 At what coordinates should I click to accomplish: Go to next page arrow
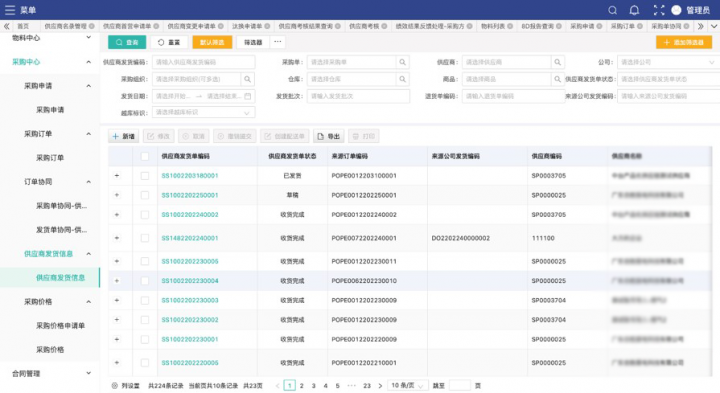click(380, 386)
